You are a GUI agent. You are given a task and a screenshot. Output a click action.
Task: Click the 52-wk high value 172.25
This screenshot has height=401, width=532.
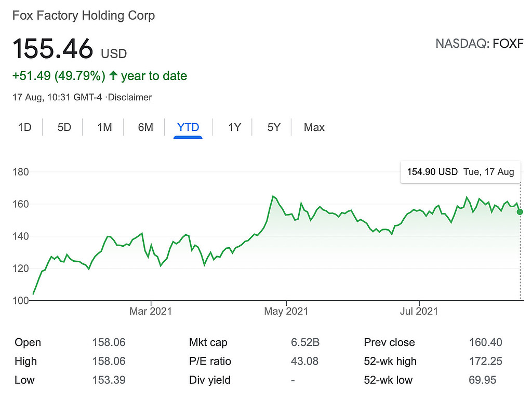482,361
